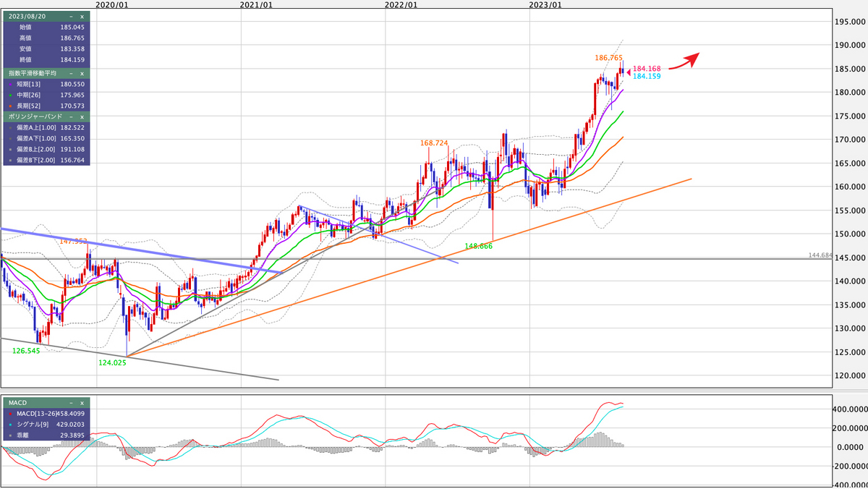Select the ボリンジャーバンド panel title

coord(34,116)
